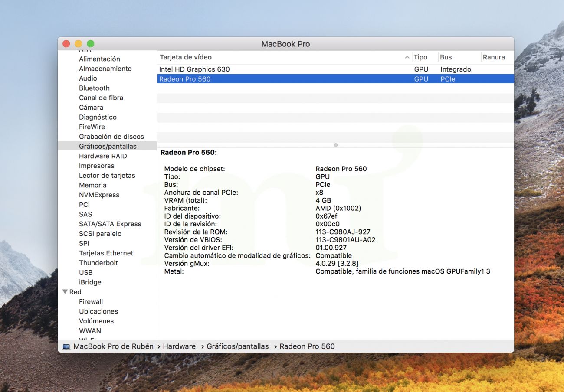Open the Cámara entry

pyautogui.click(x=91, y=108)
